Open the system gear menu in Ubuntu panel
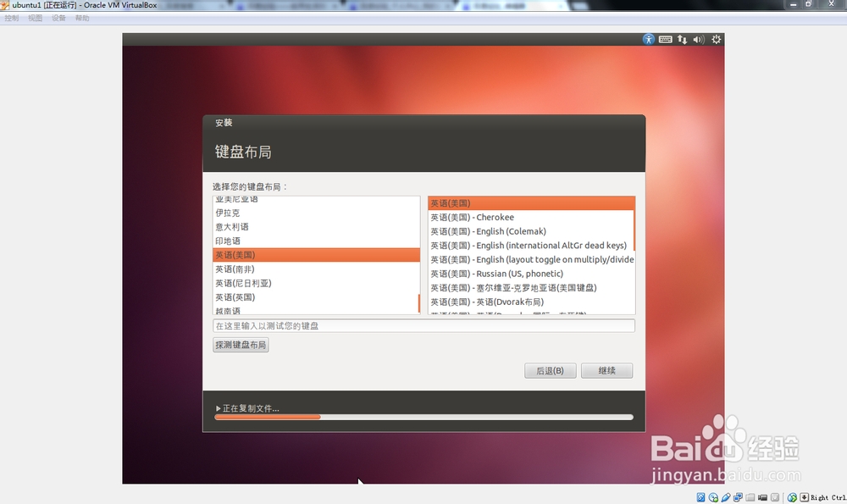847x504 pixels. point(717,39)
